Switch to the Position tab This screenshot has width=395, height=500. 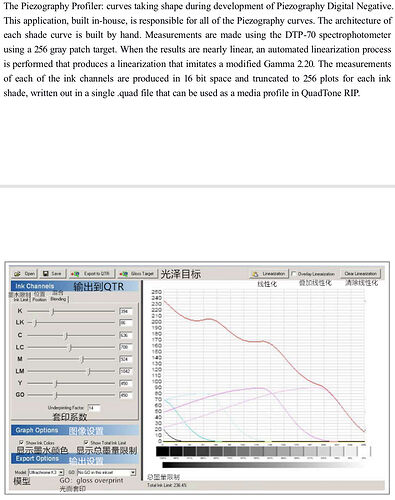point(39,299)
